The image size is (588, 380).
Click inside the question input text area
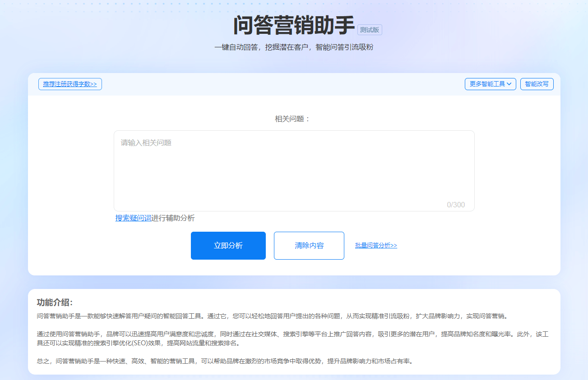pyautogui.click(x=294, y=170)
